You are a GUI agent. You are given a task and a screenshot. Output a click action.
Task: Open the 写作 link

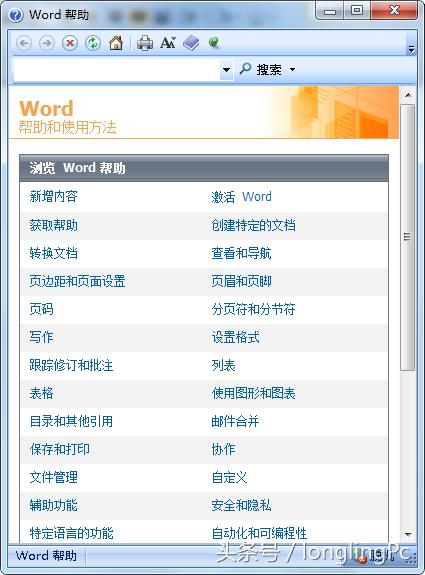click(41, 337)
